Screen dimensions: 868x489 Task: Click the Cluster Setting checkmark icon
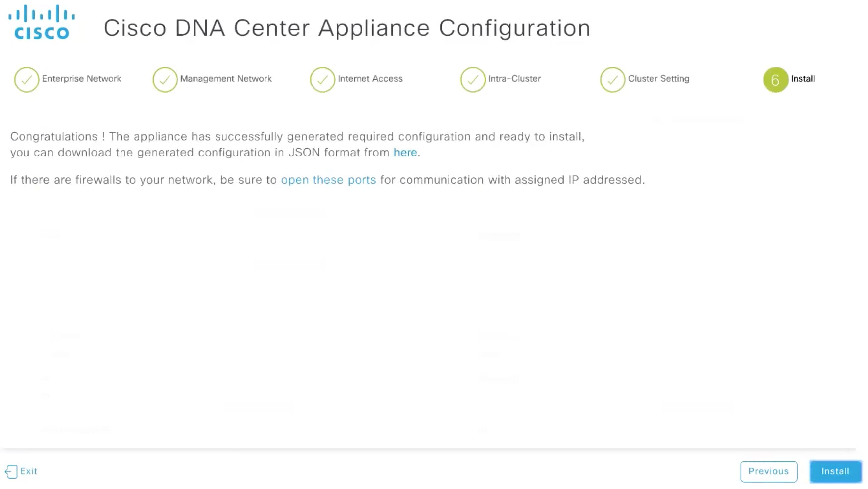point(612,80)
